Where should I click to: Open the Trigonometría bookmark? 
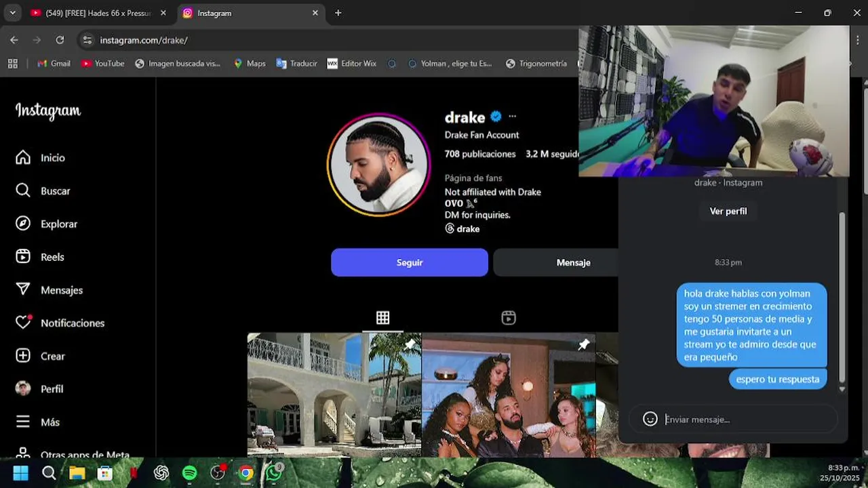point(536,63)
